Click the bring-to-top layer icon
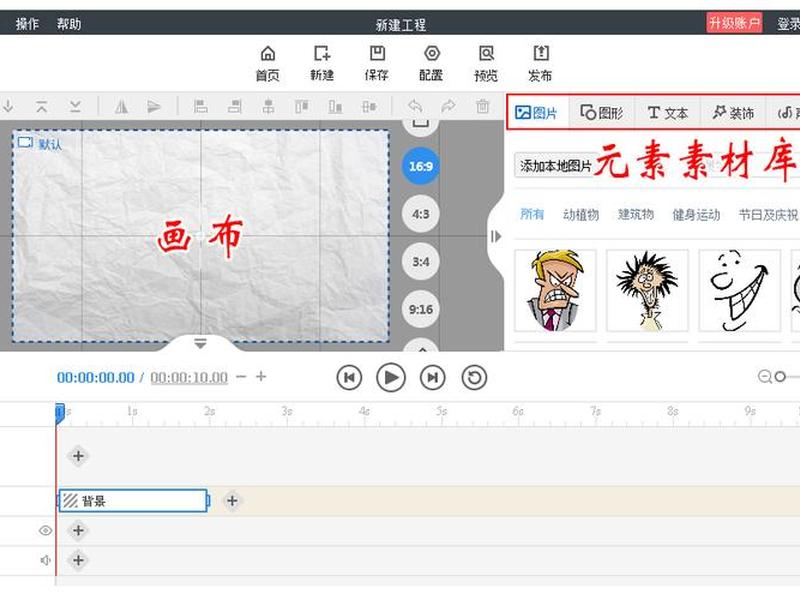The image size is (800, 600). point(42,107)
